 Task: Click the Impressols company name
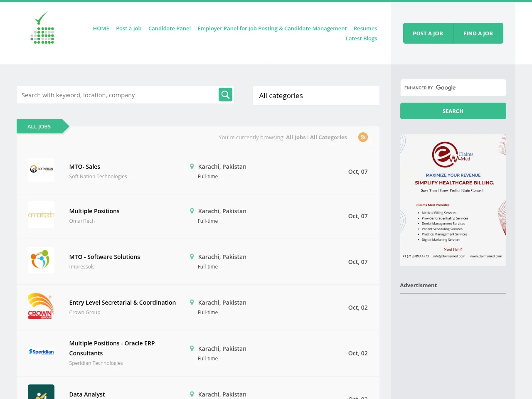pyautogui.click(x=82, y=267)
